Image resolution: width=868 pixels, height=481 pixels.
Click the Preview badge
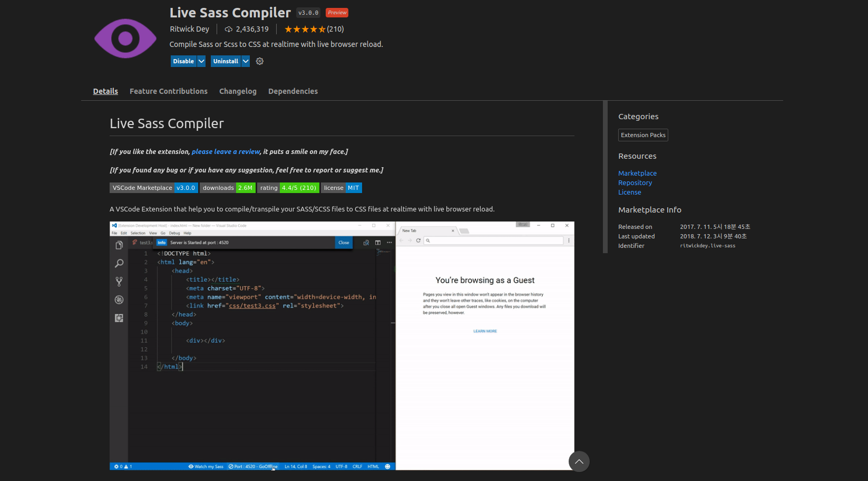(337, 13)
